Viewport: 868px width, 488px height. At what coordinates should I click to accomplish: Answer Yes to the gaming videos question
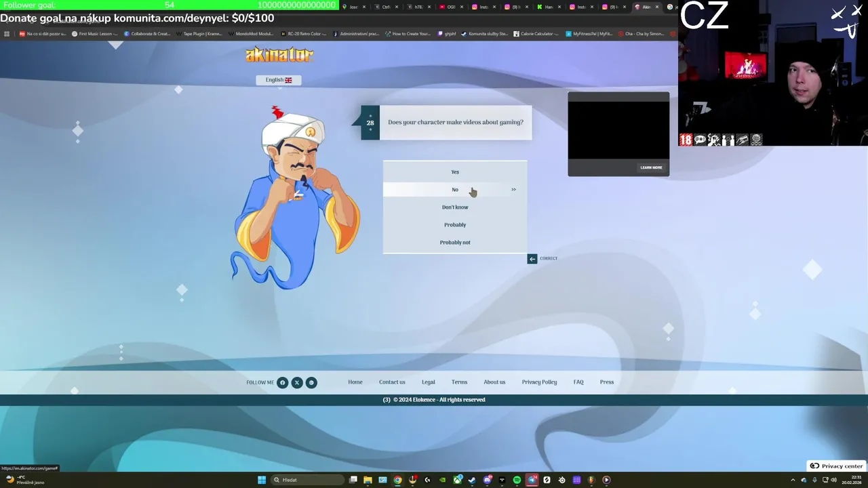click(x=455, y=171)
